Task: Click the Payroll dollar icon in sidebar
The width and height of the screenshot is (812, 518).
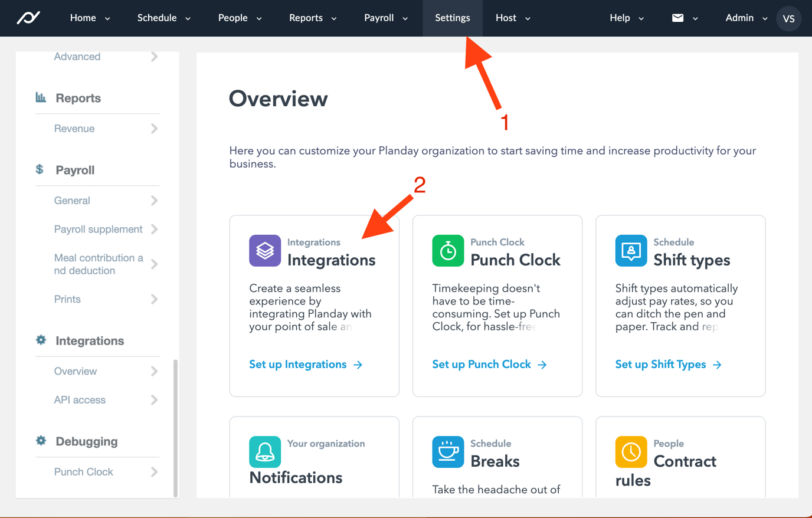Action: (39, 169)
